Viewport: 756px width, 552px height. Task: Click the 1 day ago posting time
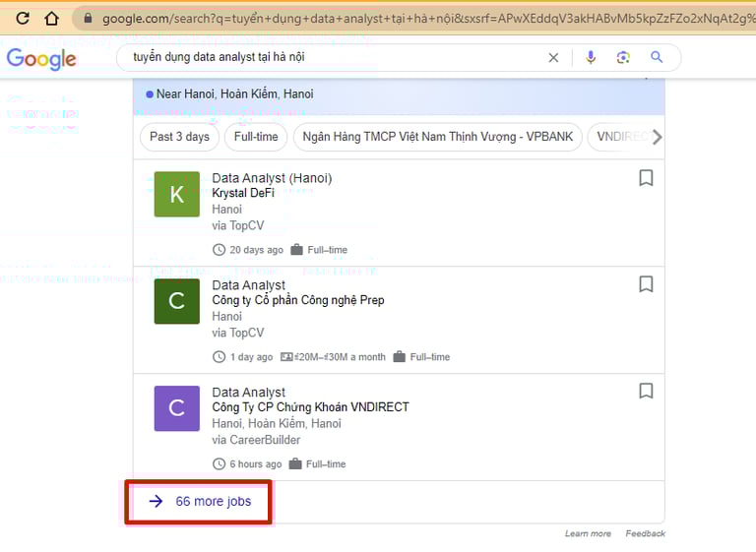pos(251,357)
